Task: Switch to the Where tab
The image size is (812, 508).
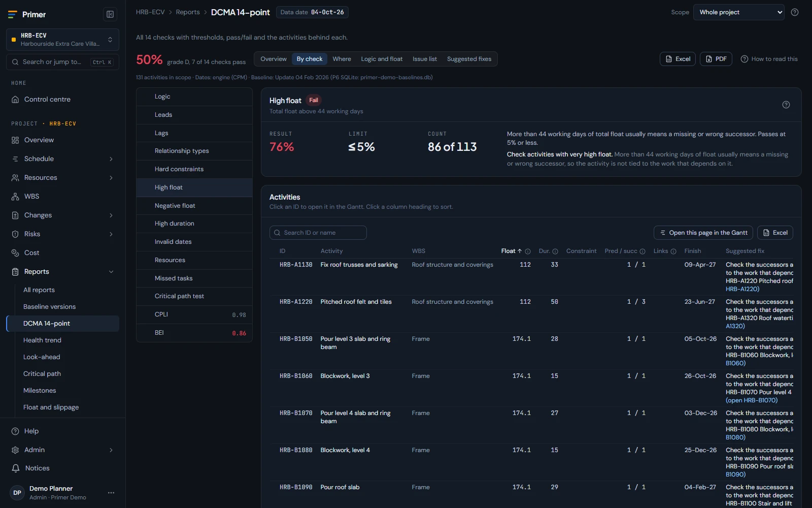Action: click(342, 59)
